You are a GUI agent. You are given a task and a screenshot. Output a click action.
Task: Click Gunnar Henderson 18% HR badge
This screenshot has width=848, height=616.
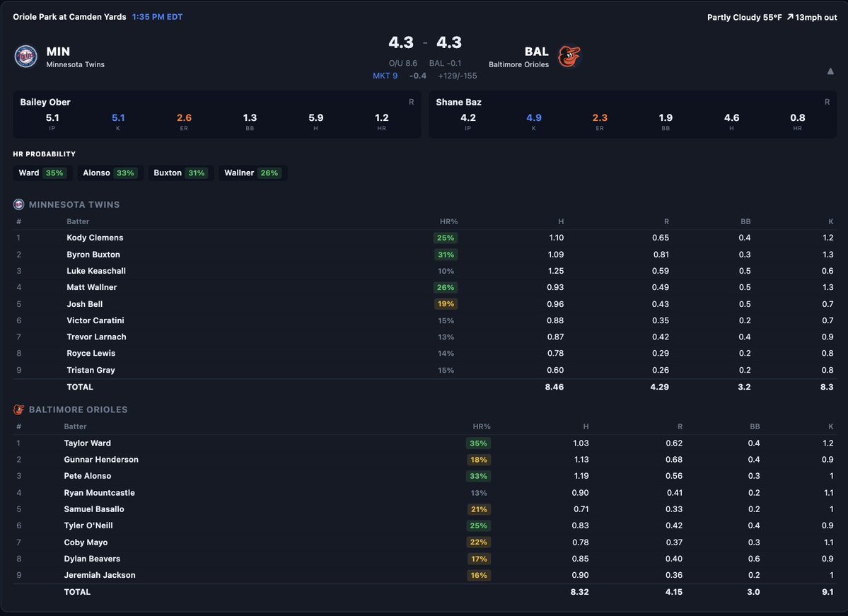pyautogui.click(x=479, y=460)
